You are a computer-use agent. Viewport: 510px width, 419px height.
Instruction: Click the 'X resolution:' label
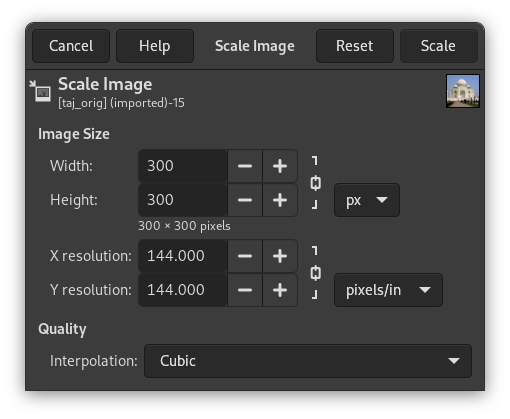pos(91,256)
